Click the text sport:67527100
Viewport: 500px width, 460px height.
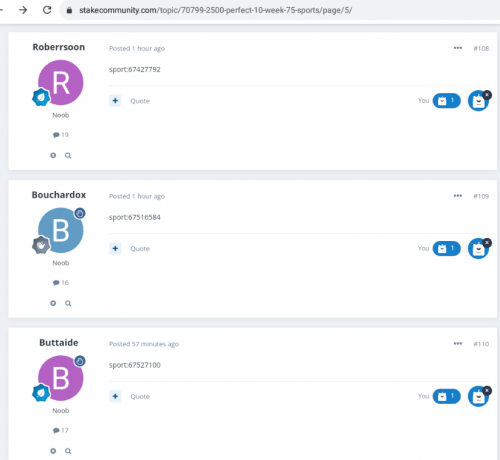pos(135,365)
